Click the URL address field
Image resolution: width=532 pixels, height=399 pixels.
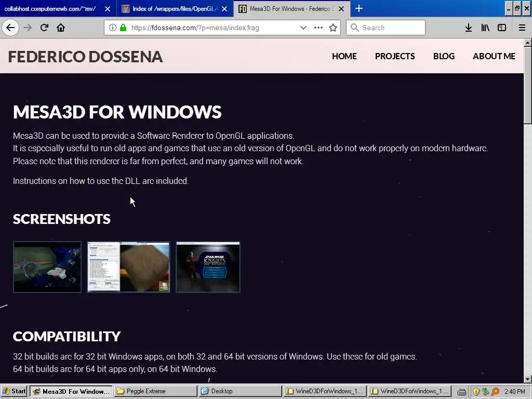pyautogui.click(x=195, y=28)
